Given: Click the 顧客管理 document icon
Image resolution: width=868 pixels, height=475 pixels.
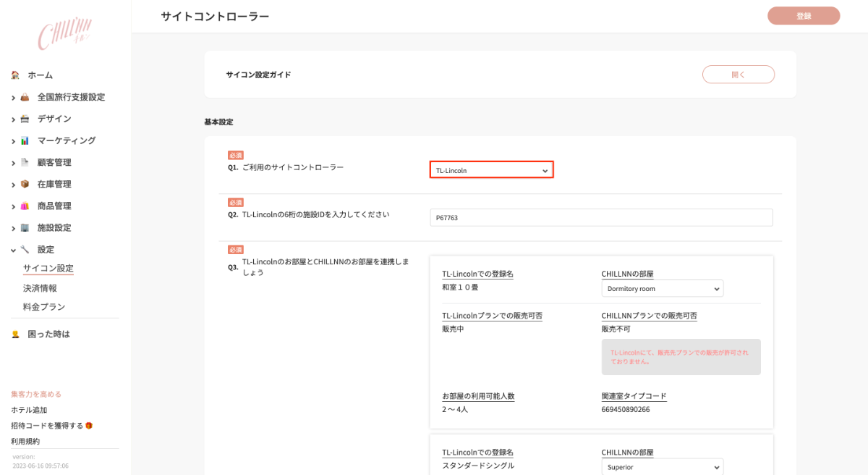Looking at the screenshot, I should [x=25, y=162].
